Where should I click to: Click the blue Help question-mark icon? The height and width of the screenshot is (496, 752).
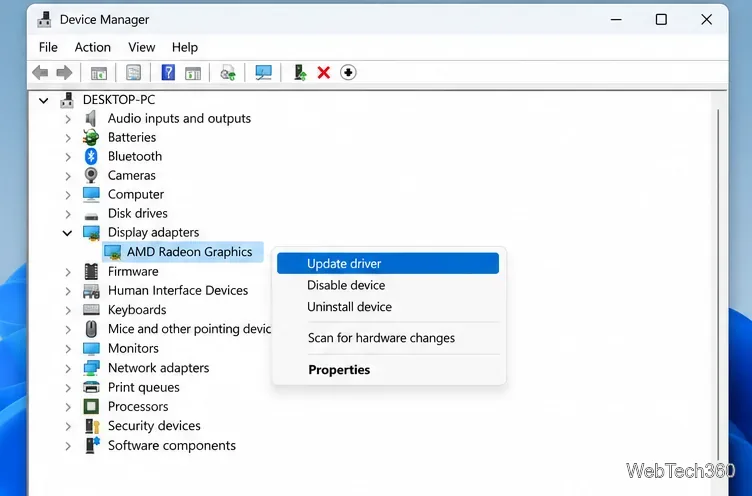coord(168,73)
